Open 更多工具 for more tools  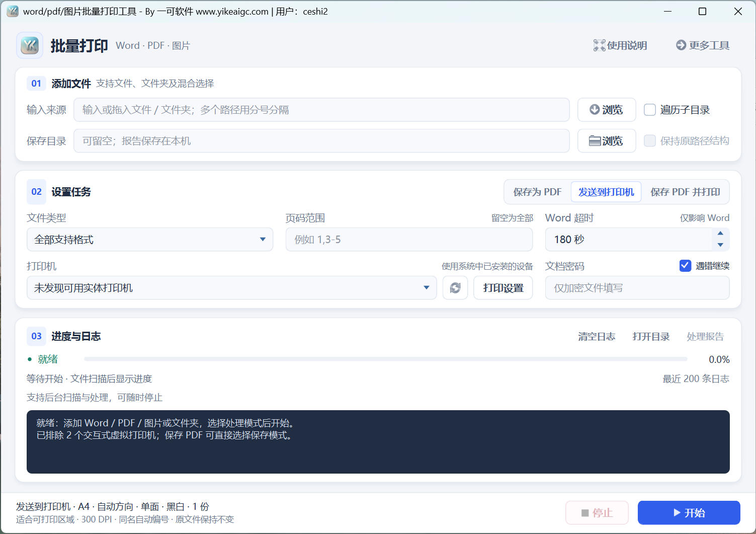click(703, 45)
